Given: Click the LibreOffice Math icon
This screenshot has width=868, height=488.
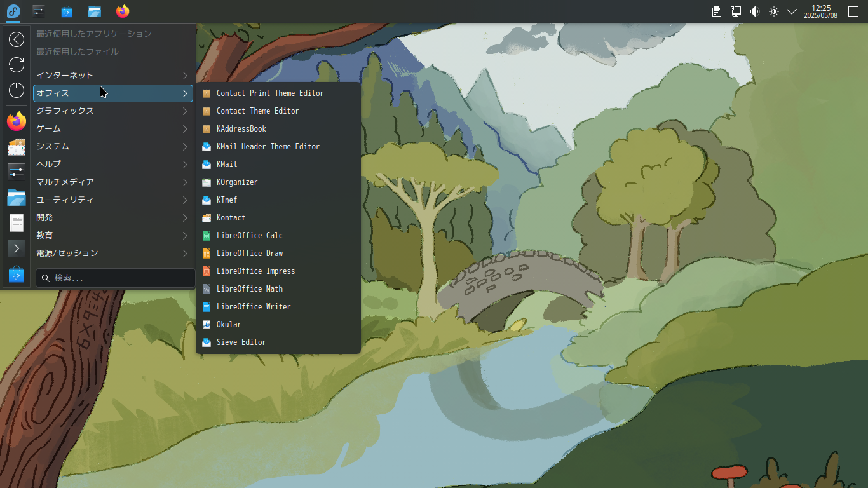Looking at the screenshot, I should pyautogui.click(x=206, y=289).
